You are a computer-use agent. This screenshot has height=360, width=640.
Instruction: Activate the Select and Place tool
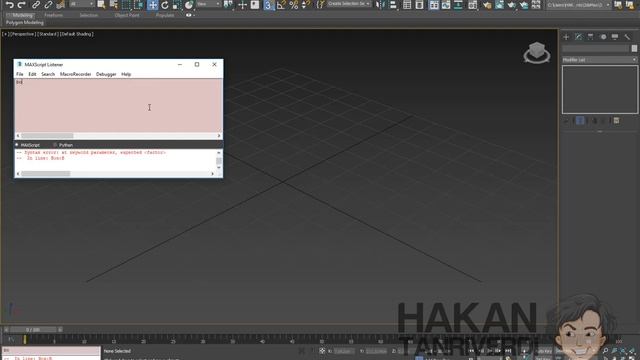189,5
